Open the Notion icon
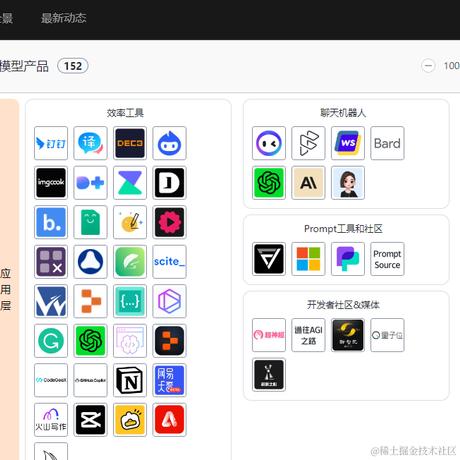The width and height of the screenshot is (460, 460). 130,380
